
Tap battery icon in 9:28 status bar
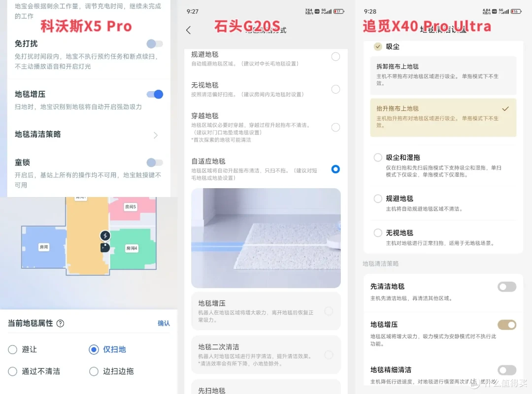[x=516, y=11]
